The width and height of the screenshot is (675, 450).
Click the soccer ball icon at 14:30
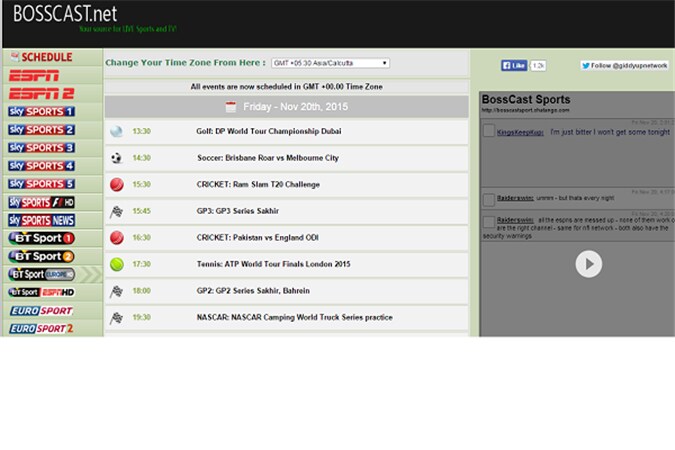(x=116, y=158)
